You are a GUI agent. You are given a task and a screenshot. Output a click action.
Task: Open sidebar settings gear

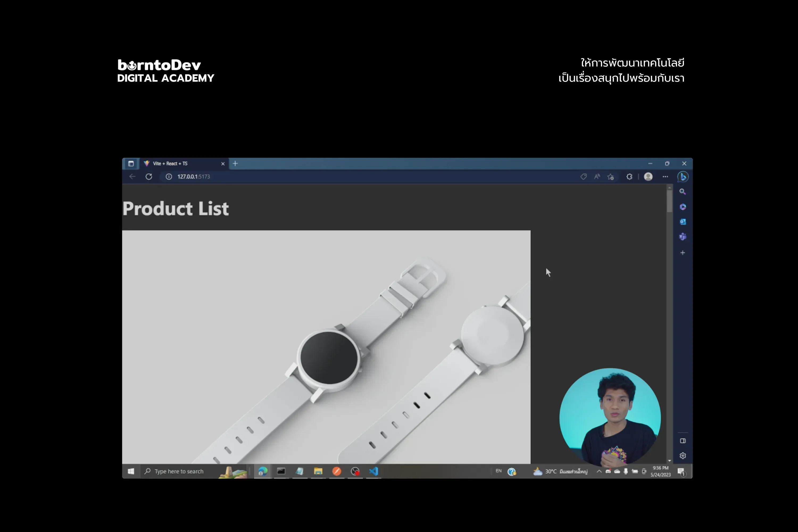click(683, 456)
